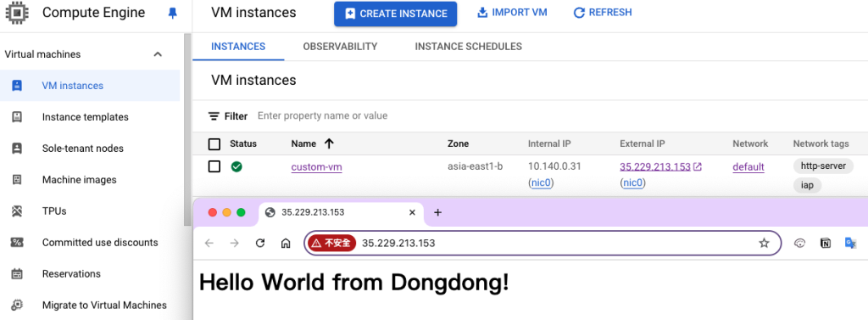Screen dimensions: 868x320
Task: Click the red not-secure warning badge
Action: pos(331,243)
